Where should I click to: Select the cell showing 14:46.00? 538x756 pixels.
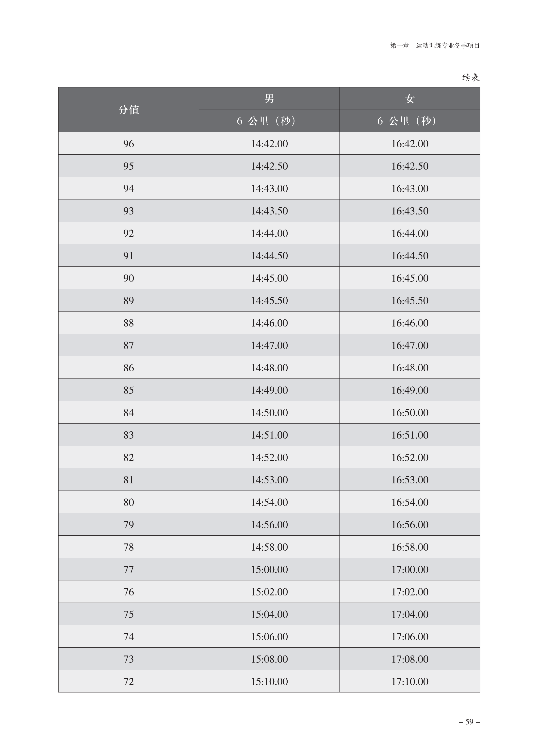point(269,323)
